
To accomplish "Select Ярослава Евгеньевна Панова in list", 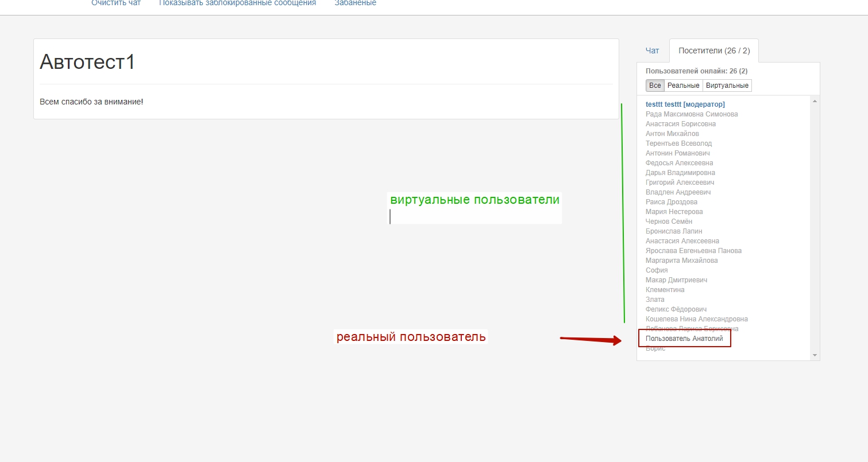I will tap(693, 251).
